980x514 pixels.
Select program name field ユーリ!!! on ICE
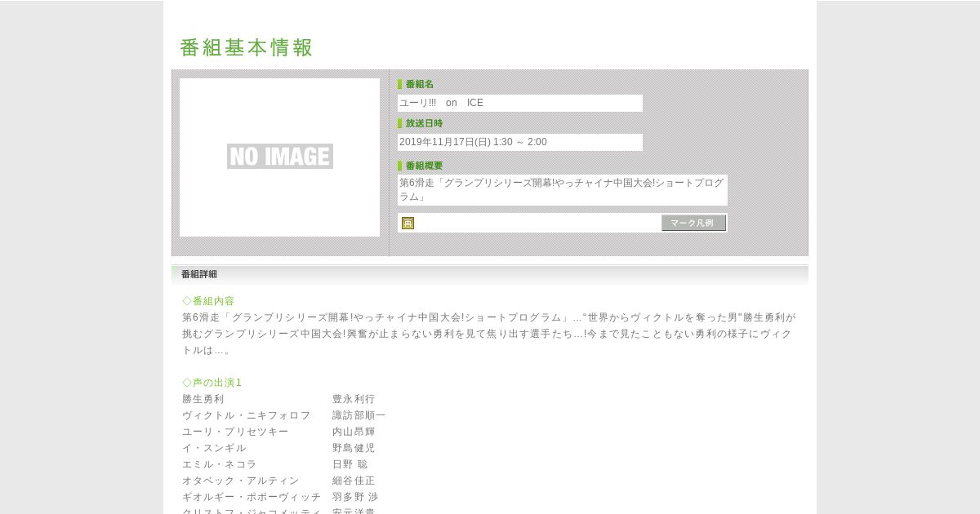point(520,103)
